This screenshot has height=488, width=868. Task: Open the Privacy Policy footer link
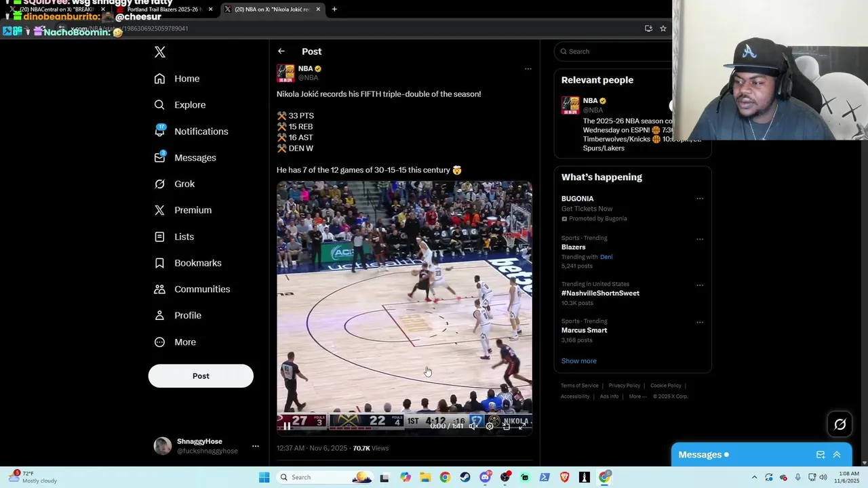coord(624,386)
